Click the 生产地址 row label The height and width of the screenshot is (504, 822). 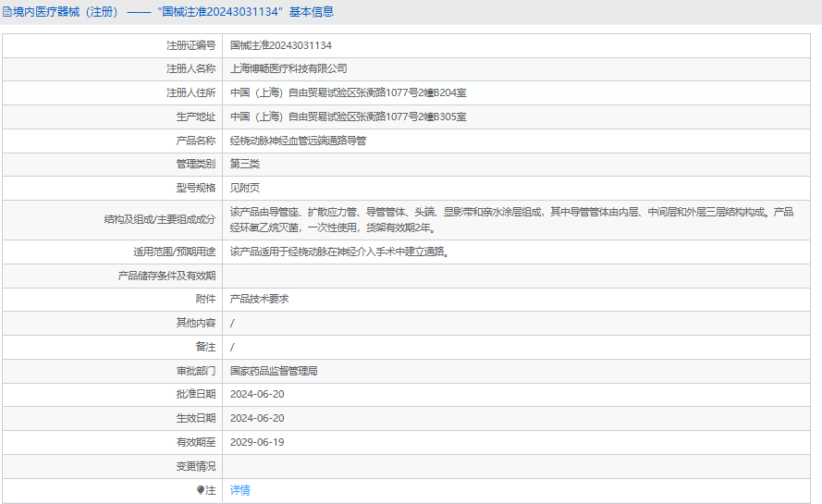(196, 117)
